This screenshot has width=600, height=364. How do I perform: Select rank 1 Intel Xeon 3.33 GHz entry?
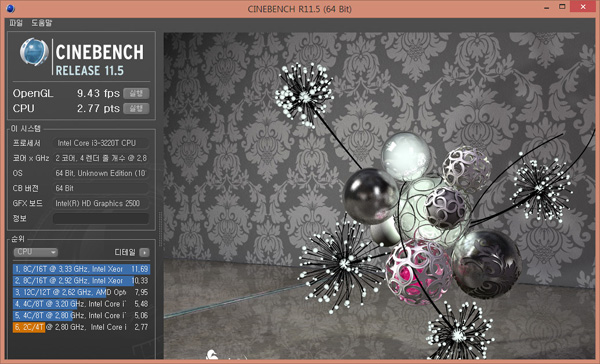(81, 269)
